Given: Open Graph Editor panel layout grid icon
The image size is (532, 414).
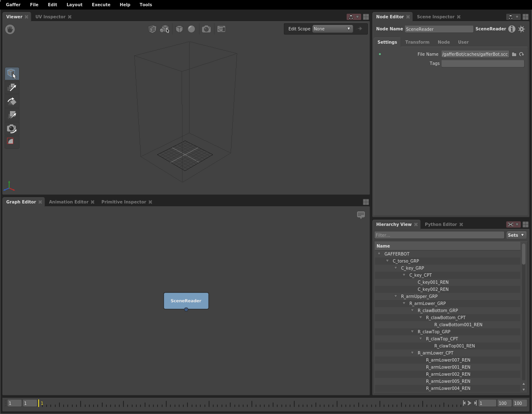Looking at the screenshot, I should point(366,202).
